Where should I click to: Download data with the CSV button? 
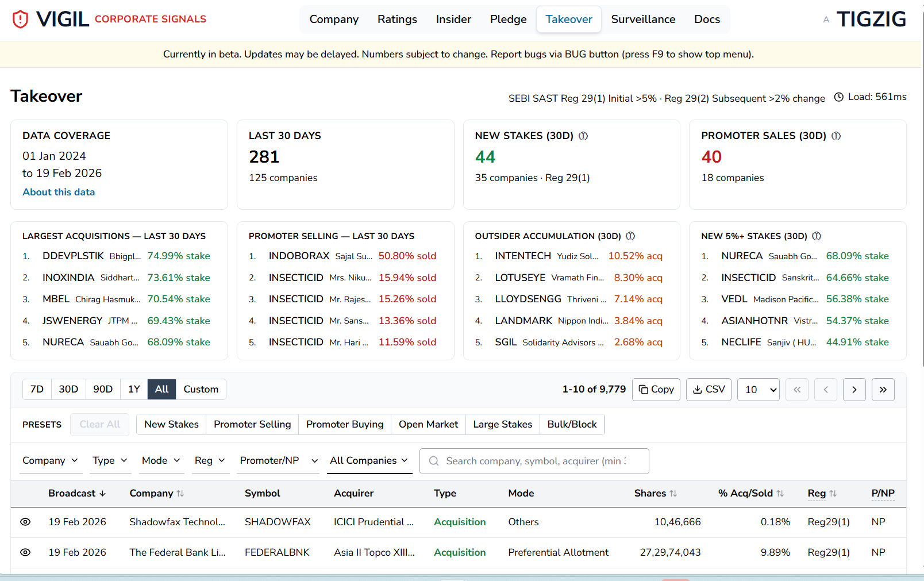tap(709, 390)
